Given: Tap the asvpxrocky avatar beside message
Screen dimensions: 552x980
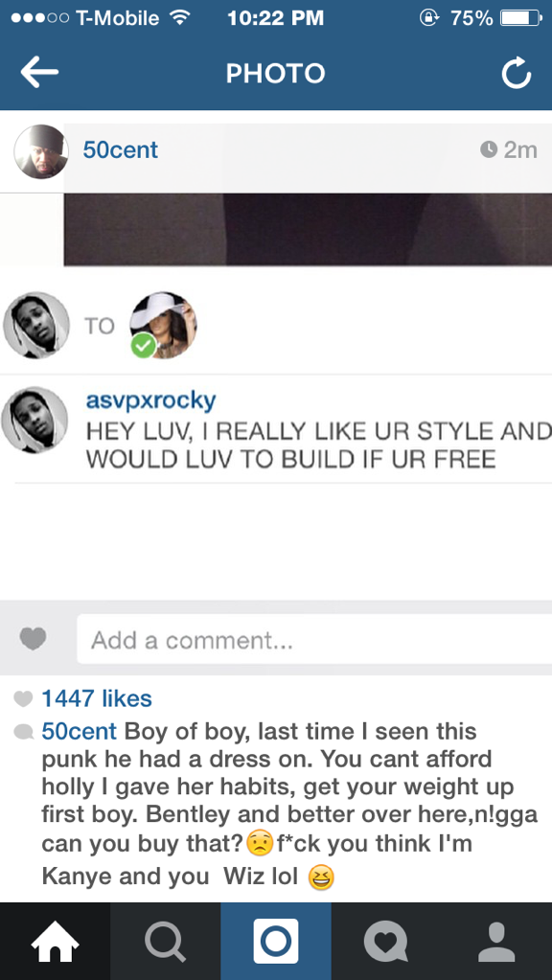Looking at the screenshot, I should 35,420.
